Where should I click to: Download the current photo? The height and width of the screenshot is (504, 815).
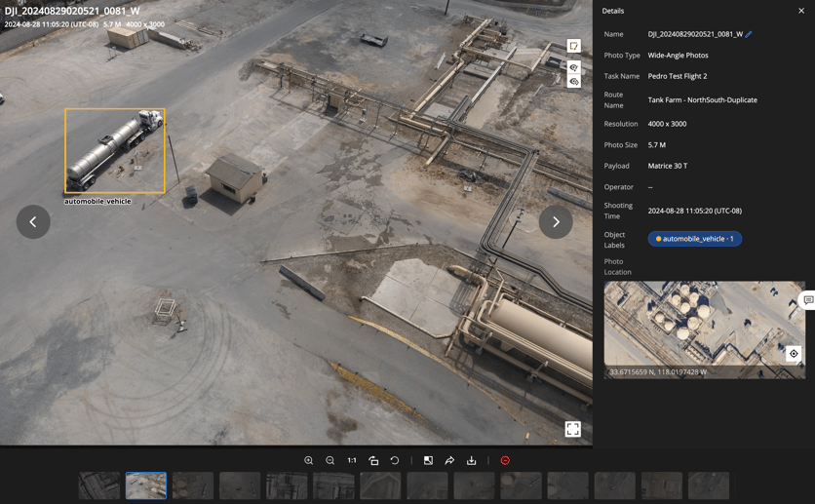(471, 460)
